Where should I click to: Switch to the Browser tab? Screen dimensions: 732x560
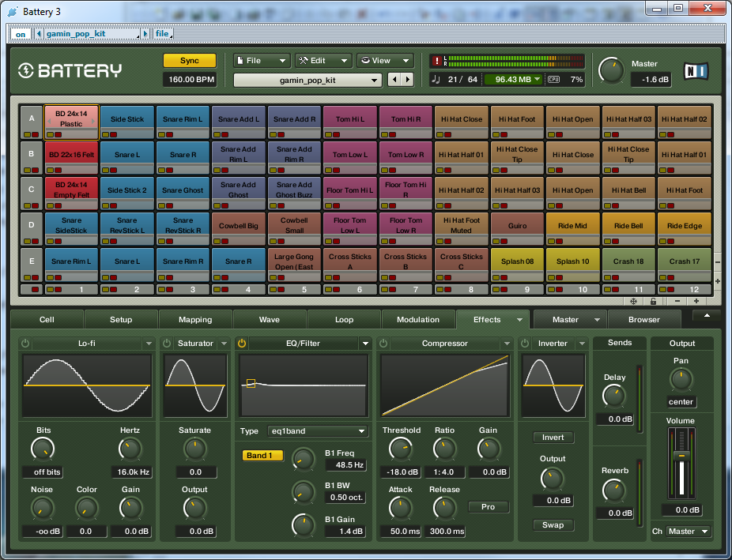click(x=644, y=319)
